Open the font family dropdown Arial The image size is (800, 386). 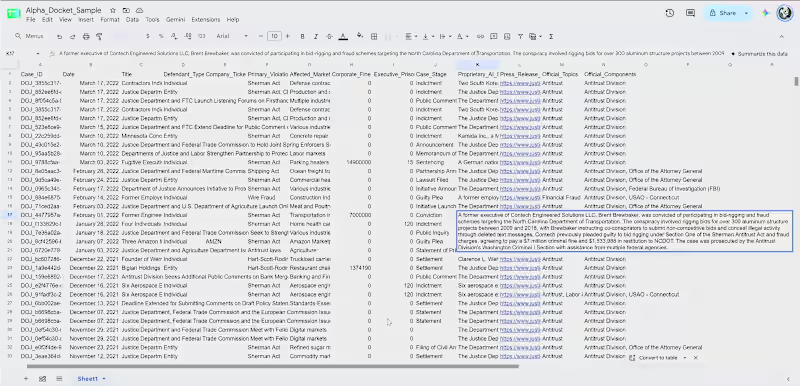232,37
